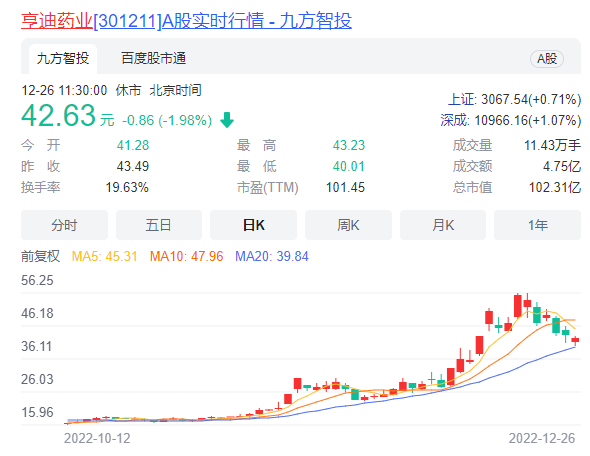Image resolution: width=590 pixels, height=456 pixels.
Task: Click the 深成 index value 10966.16(+1.07%)
Action: (528, 120)
